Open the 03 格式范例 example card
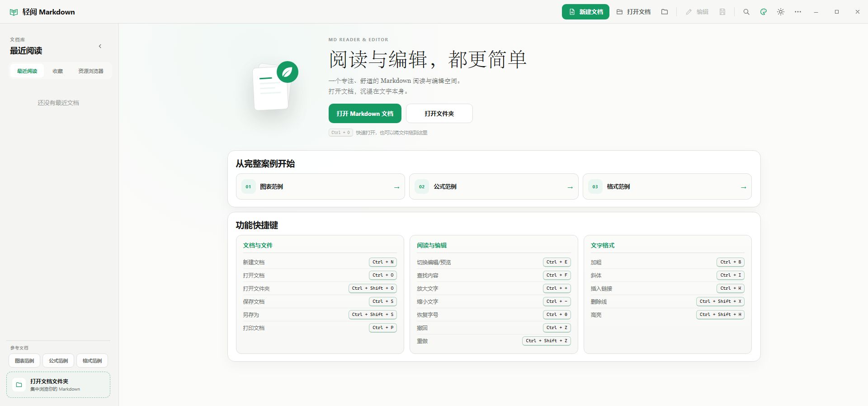 667,186
